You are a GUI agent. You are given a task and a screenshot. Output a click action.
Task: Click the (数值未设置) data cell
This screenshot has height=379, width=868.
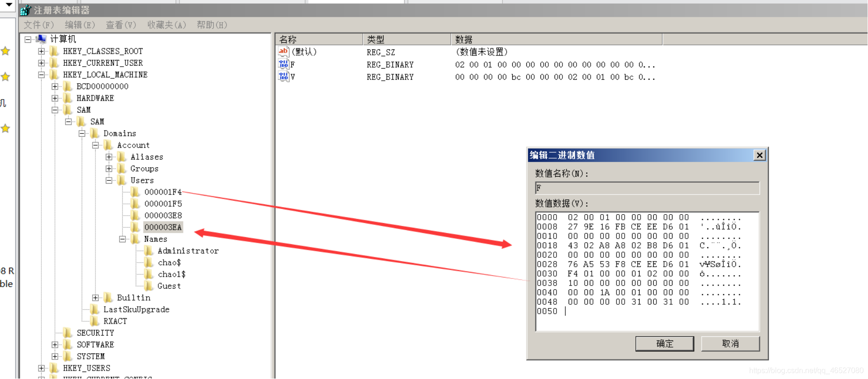tap(482, 52)
